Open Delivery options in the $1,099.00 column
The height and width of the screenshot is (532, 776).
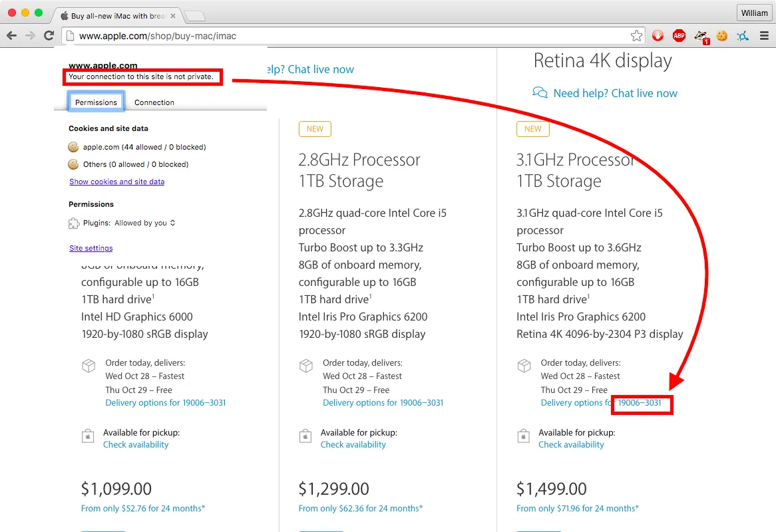[x=165, y=402]
